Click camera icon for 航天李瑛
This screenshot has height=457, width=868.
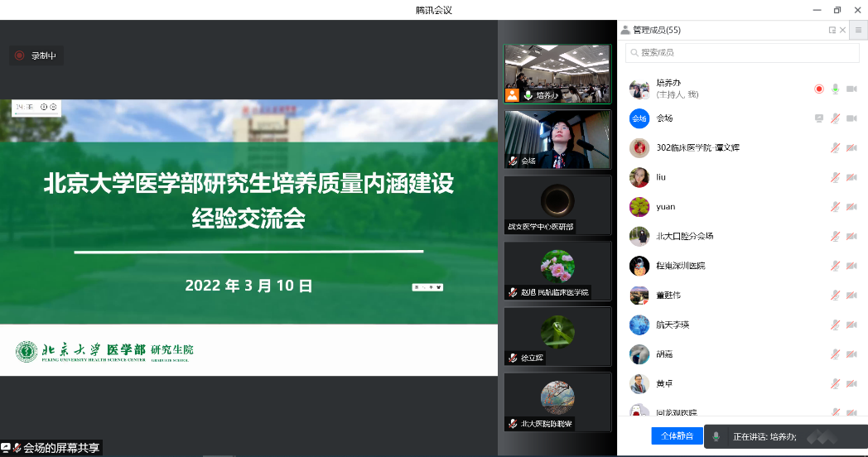[851, 325]
